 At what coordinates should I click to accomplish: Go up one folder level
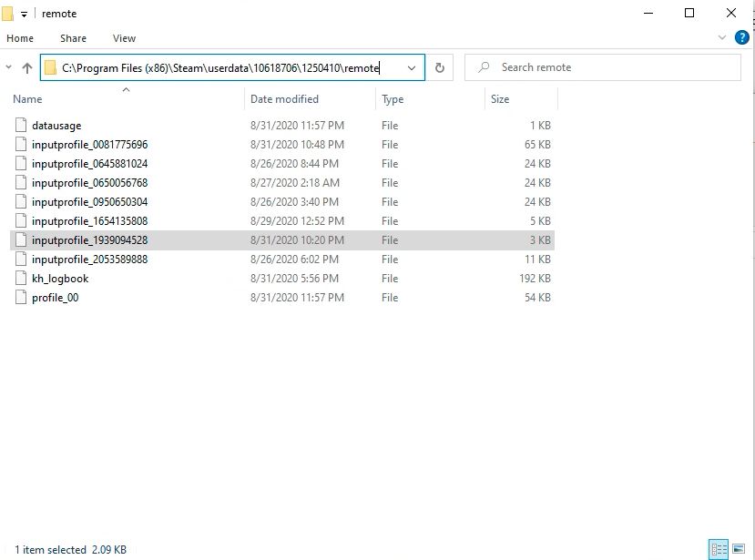27,68
